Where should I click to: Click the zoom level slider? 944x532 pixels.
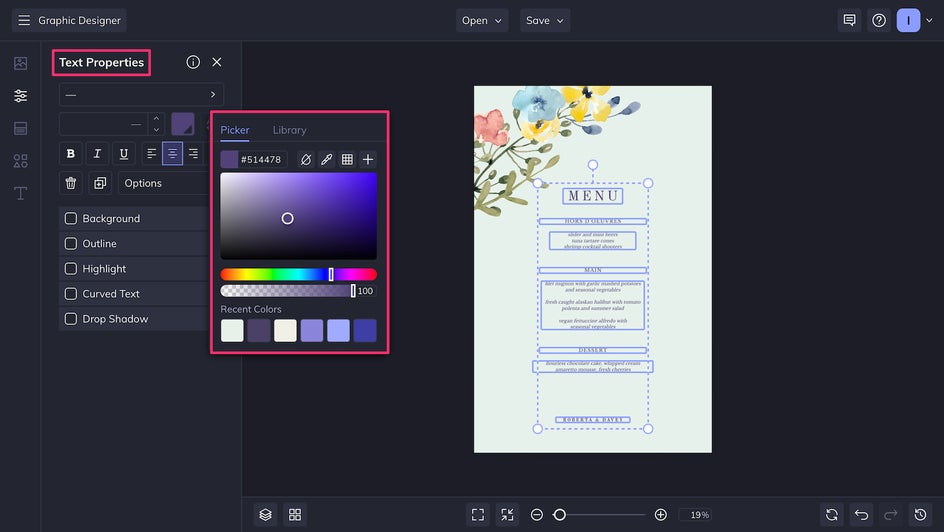[599, 515]
